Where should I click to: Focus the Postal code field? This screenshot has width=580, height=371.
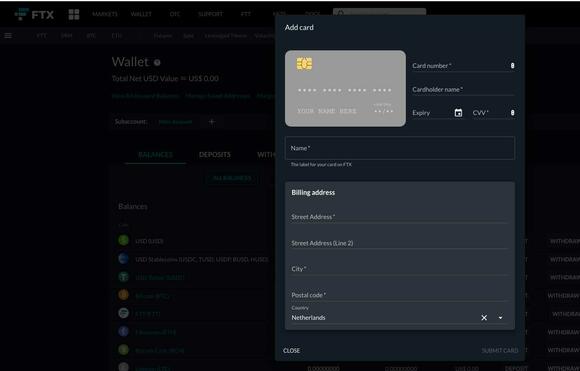(399, 295)
